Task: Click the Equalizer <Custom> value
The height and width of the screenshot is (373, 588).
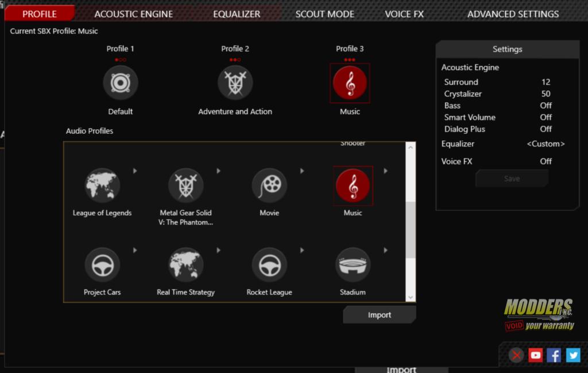Action: pos(546,144)
